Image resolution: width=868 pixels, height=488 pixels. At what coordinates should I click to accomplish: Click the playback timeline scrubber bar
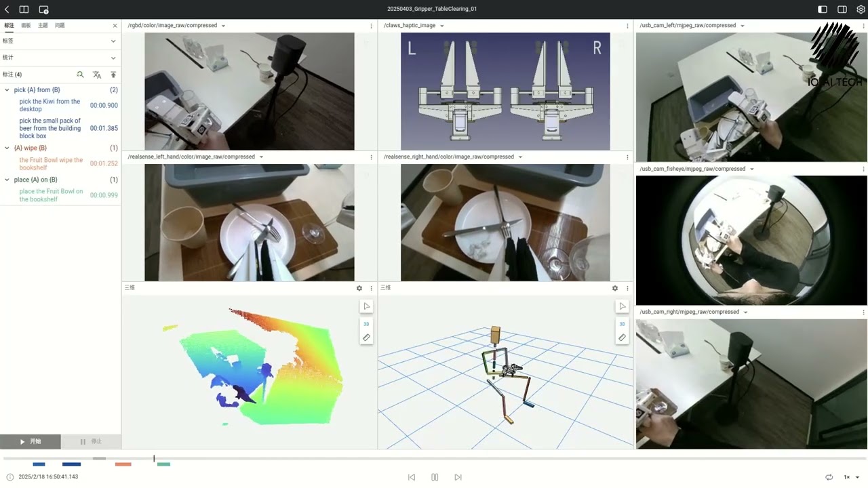tap(434, 459)
